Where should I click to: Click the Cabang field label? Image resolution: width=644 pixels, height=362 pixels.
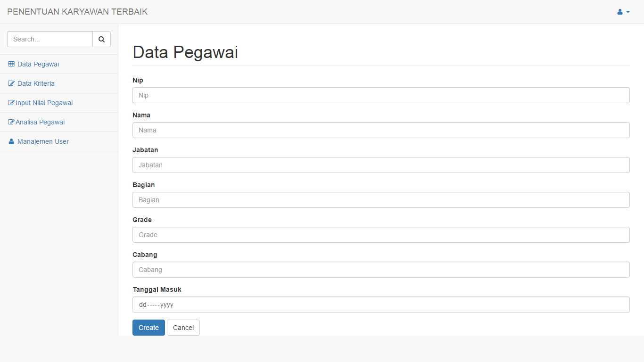[x=145, y=255]
